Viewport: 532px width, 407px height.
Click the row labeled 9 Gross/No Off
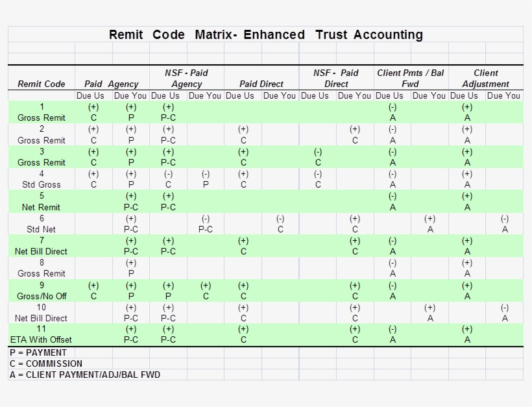coord(40,290)
